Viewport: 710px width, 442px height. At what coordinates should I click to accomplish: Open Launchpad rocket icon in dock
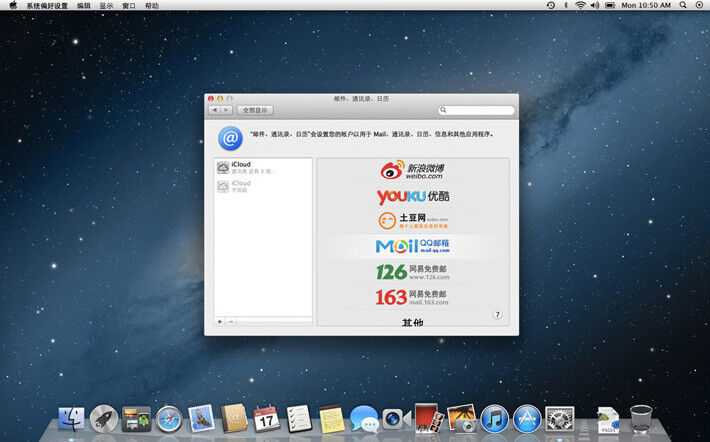coord(104,419)
